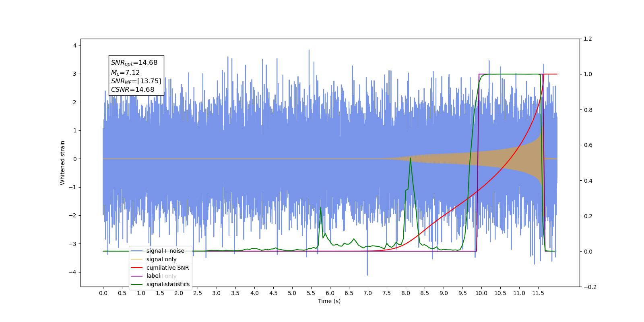
Task: Click x-axis tick label 11.0
Action: click(x=519, y=293)
